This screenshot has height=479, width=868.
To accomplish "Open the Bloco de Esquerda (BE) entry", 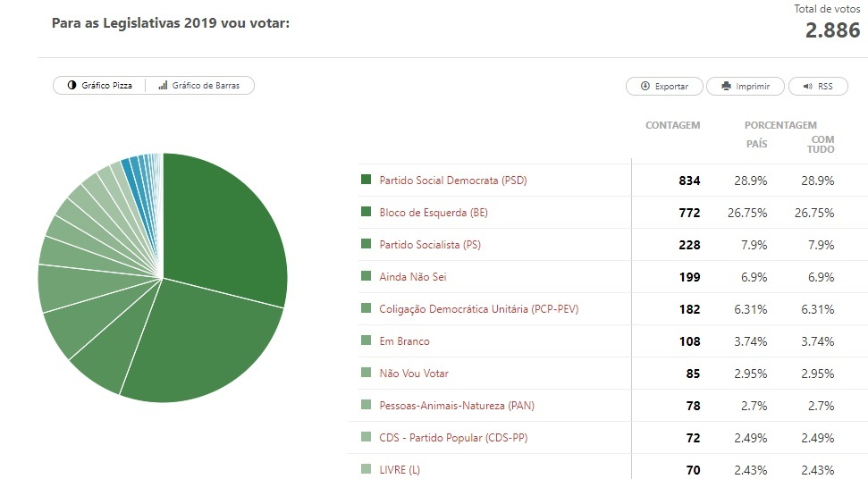I will pos(434,213).
